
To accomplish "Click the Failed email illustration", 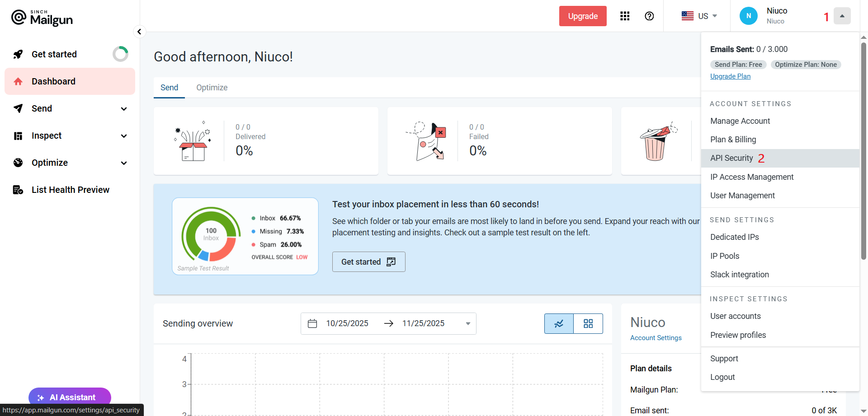I will pos(426,141).
